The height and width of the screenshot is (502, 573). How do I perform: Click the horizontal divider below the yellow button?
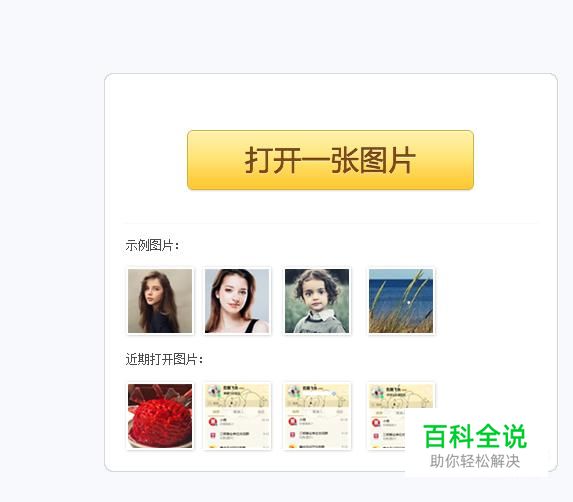331,223
